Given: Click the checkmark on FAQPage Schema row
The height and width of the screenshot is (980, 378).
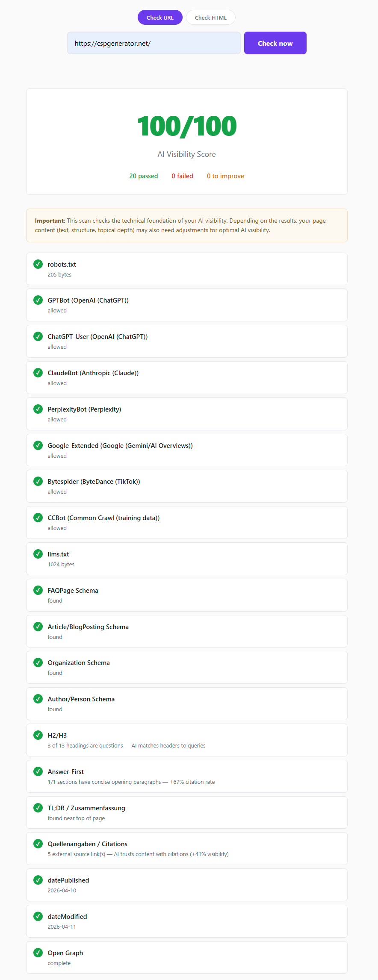Looking at the screenshot, I should (38, 590).
